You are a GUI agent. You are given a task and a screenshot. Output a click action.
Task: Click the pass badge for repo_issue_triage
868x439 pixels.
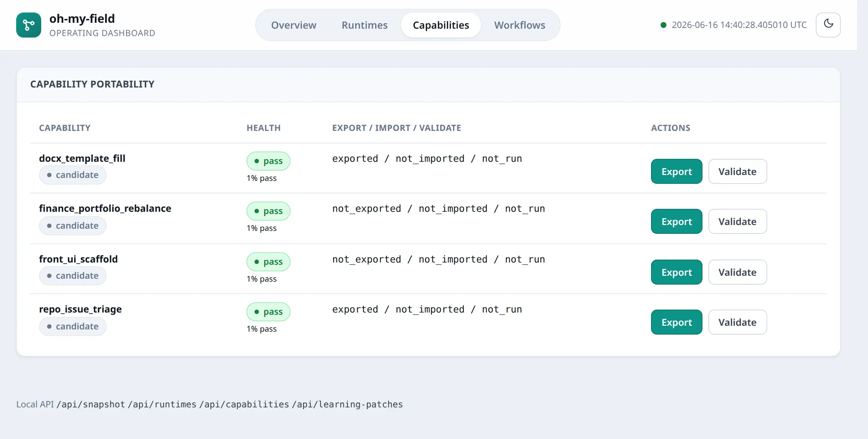click(x=268, y=312)
